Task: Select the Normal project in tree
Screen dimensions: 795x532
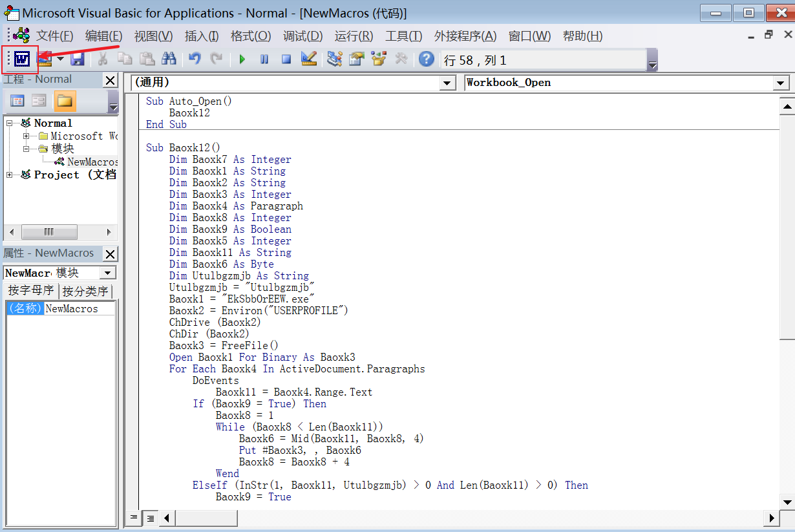Action: pyautogui.click(x=53, y=123)
